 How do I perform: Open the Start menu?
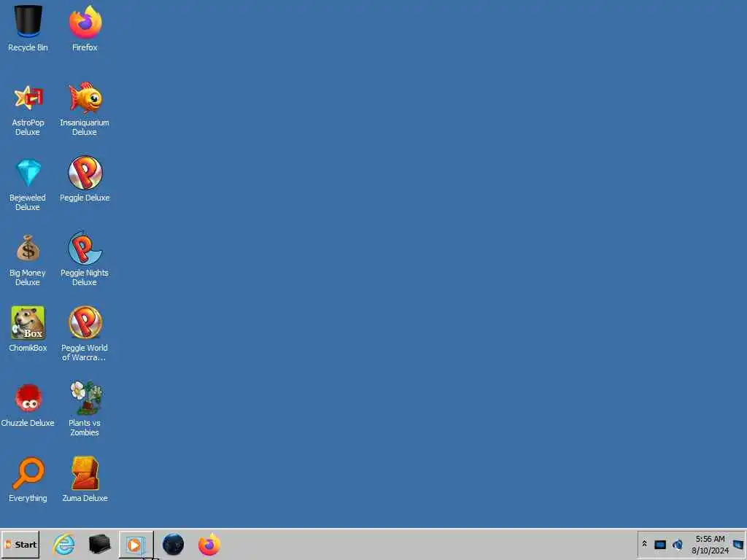tap(20, 544)
